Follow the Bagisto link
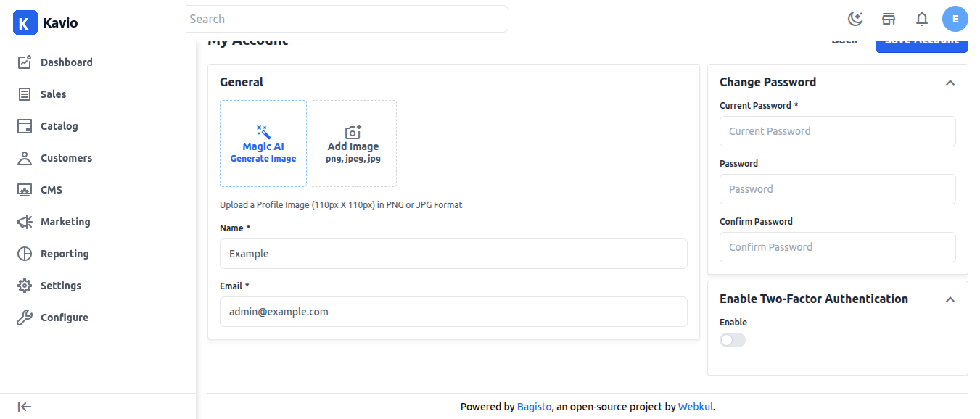The image size is (980, 419). pos(535,407)
